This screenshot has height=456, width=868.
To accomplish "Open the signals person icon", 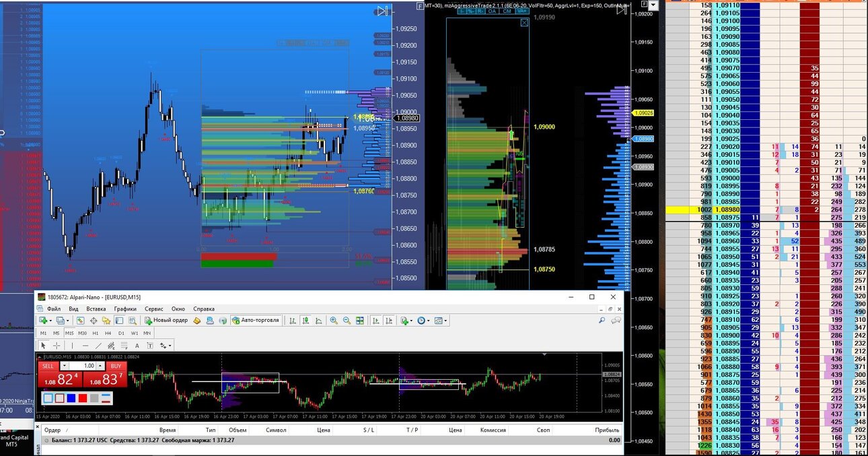I will (x=209, y=320).
